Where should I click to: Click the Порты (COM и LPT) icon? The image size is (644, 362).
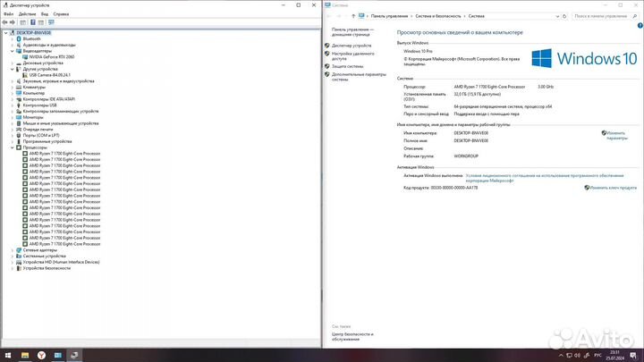[x=19, y=136]
